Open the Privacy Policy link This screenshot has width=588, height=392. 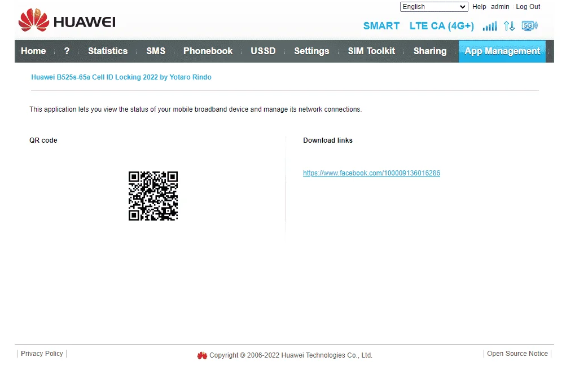tap(42, 354)
